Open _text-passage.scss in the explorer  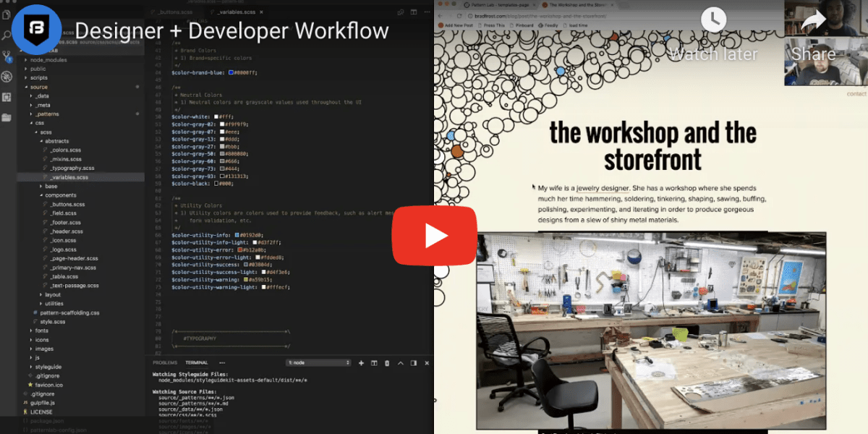point(75,286)
